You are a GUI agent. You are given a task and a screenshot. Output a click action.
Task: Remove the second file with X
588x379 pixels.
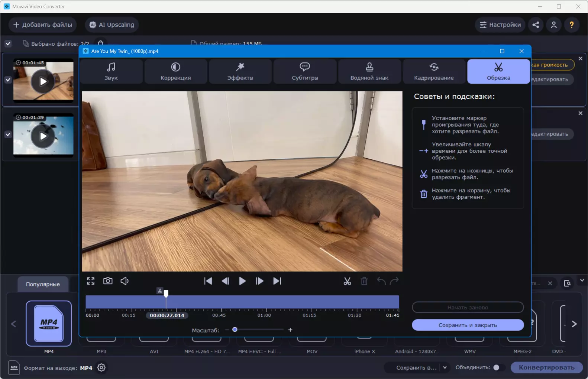pyautogui.click(x=581, y=113)
